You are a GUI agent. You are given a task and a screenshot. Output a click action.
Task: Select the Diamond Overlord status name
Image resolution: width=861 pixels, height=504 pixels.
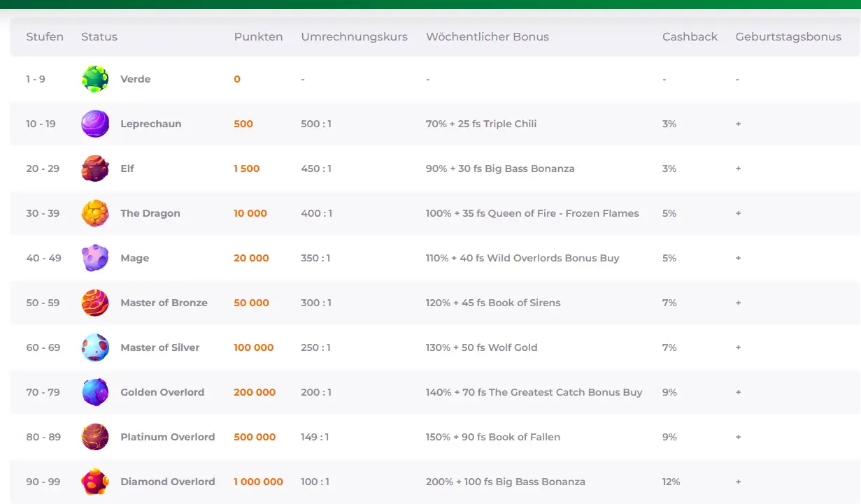(x=168, y=482)
